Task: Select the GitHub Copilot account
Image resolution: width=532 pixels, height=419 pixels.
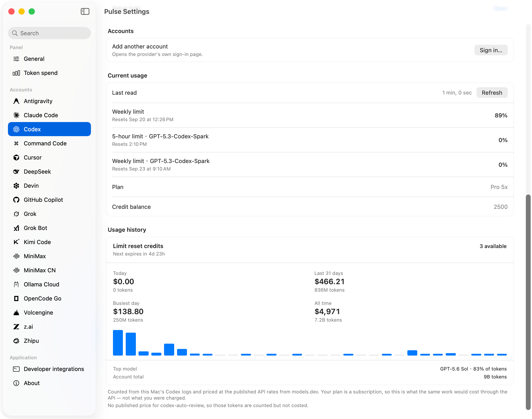Action: click(49, 200)
